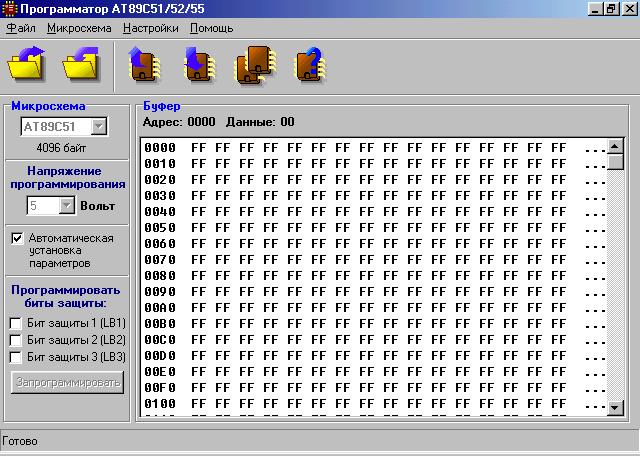640x456 pixels.
Task: Open the Помощь menu
Action: click(212, 28)
